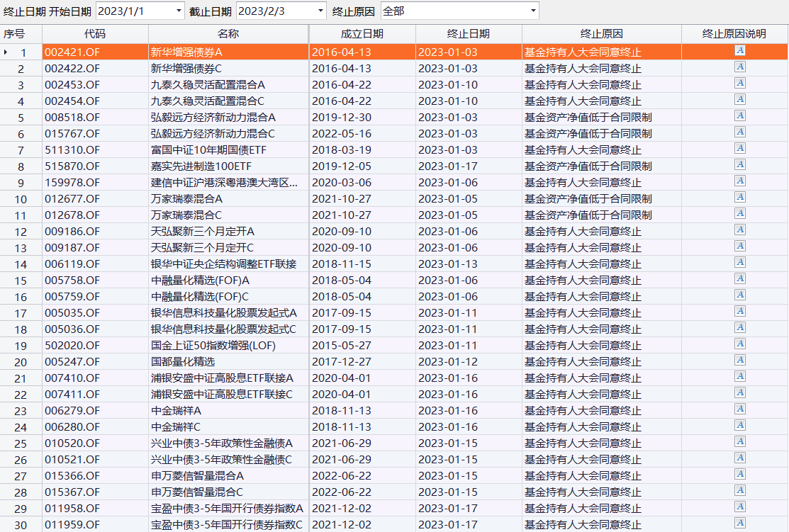
Task: Sort by 代码 column header
Action: [x=95, y=34]
